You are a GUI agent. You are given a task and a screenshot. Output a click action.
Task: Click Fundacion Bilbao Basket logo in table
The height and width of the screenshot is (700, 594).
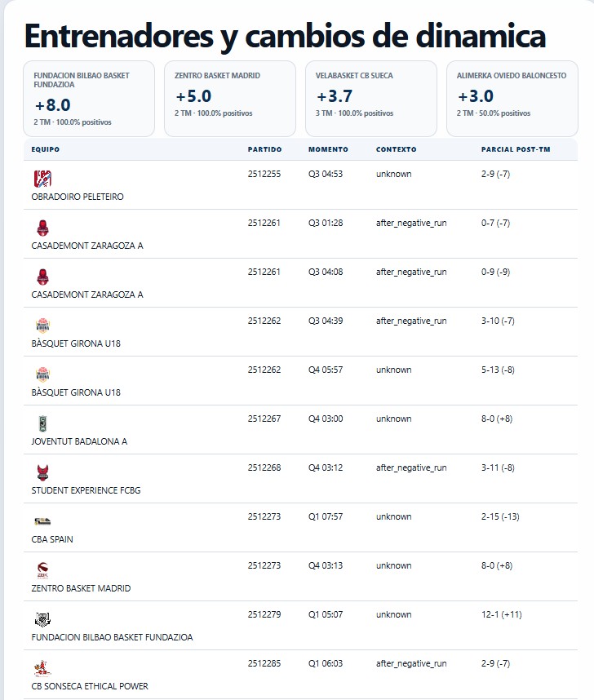click(x=43, y=619)
